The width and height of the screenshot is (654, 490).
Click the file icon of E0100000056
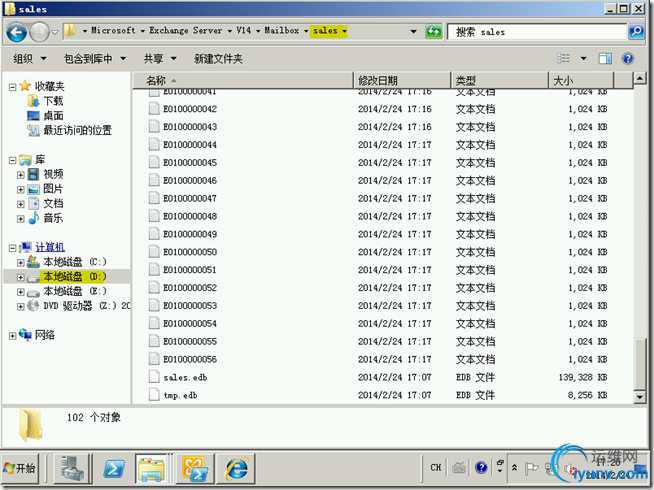(154, 359)
